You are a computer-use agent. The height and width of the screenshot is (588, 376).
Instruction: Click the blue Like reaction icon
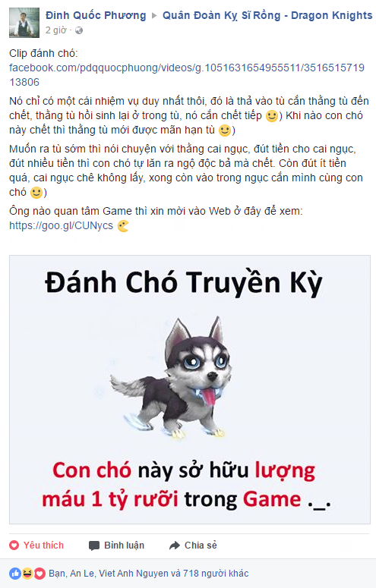(15, 573)
